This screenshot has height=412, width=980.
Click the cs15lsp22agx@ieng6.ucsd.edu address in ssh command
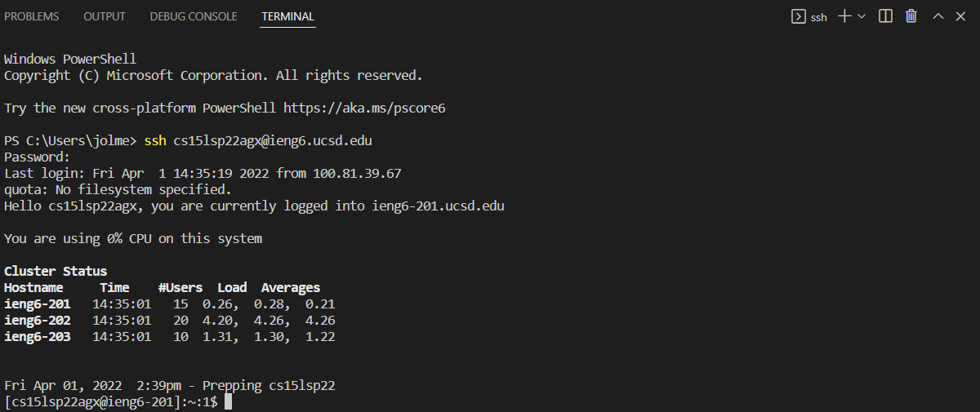tap(272, 140)
